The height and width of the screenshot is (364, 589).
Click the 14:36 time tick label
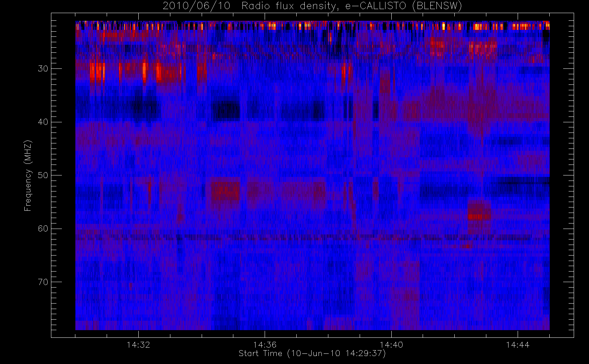click(x=265, y=345)
